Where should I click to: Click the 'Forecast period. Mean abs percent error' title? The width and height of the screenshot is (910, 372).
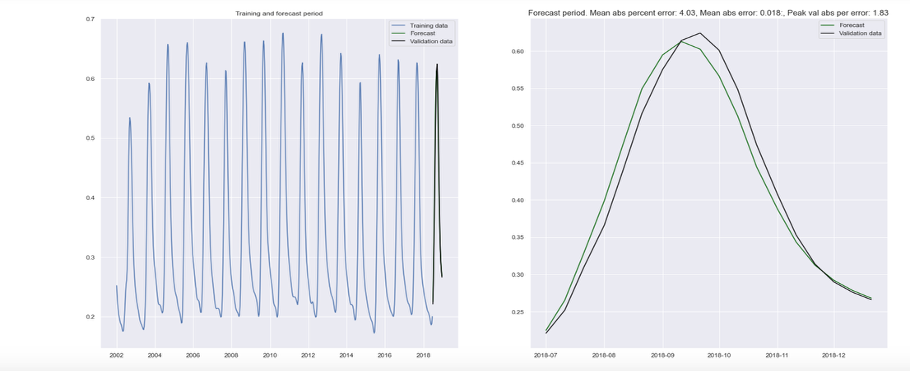coord(708,13)
